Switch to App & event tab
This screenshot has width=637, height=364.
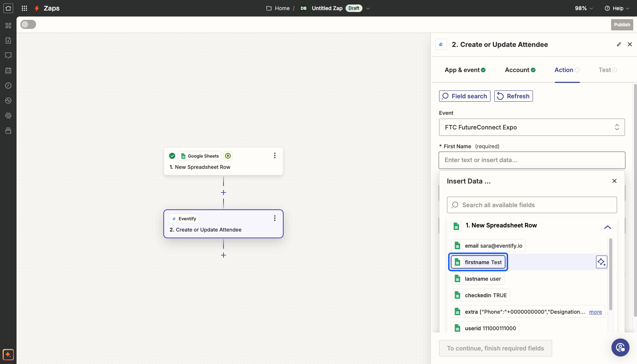(465, 70)
